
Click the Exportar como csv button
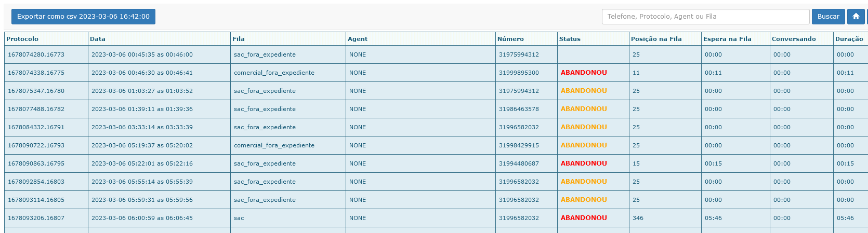click(x=83, y=17)
